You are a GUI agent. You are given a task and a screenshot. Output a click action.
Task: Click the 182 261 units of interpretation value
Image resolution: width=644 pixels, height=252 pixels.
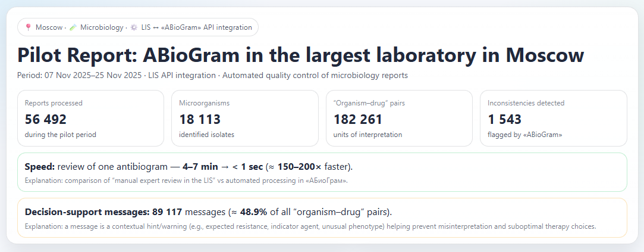point(358,119)
